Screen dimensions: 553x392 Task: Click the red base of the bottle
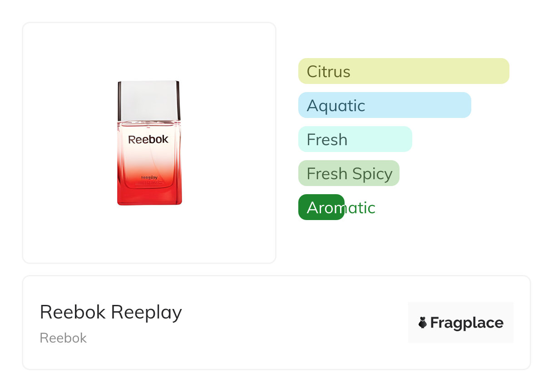(x=149, y=194)
